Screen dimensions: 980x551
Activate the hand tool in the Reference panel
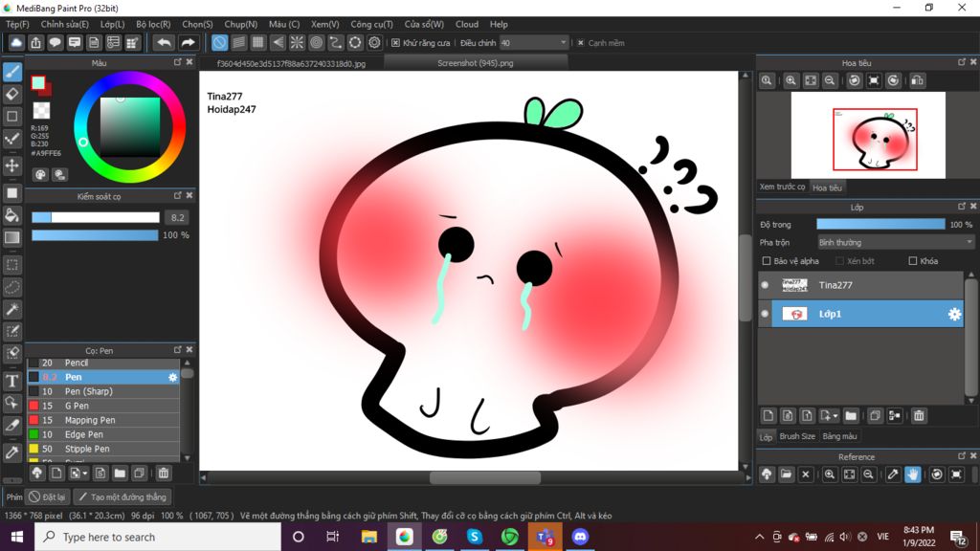pyautogui.click(x=912, y=474)
